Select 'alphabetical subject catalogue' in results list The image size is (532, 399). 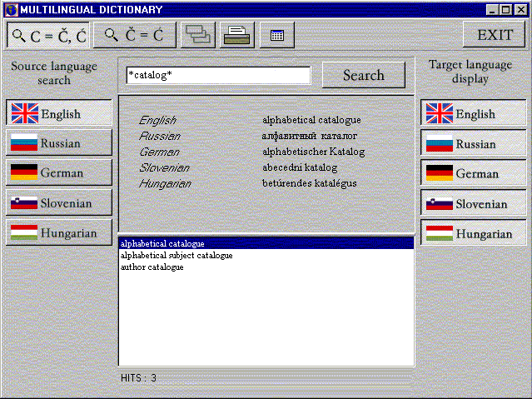pos(177,256)
